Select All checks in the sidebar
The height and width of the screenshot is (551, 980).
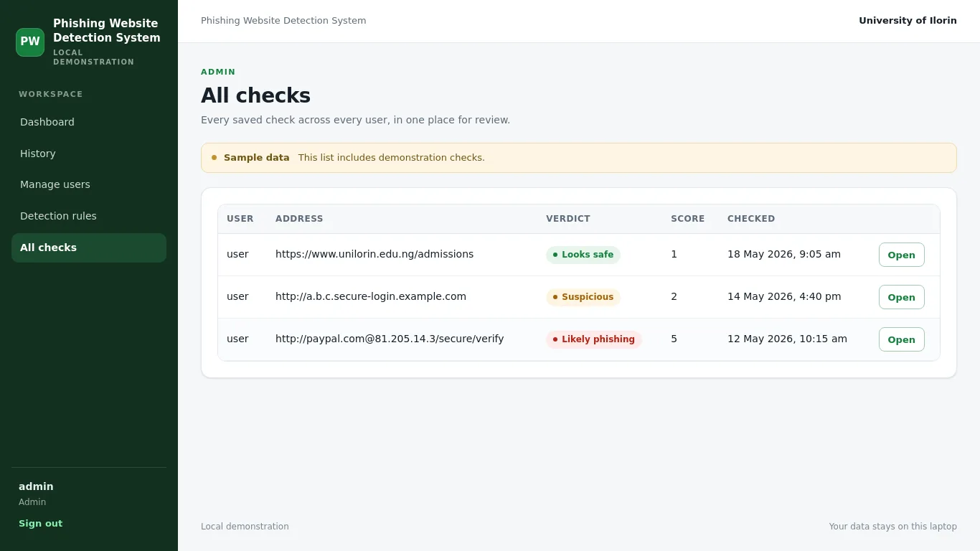point(89,248)
